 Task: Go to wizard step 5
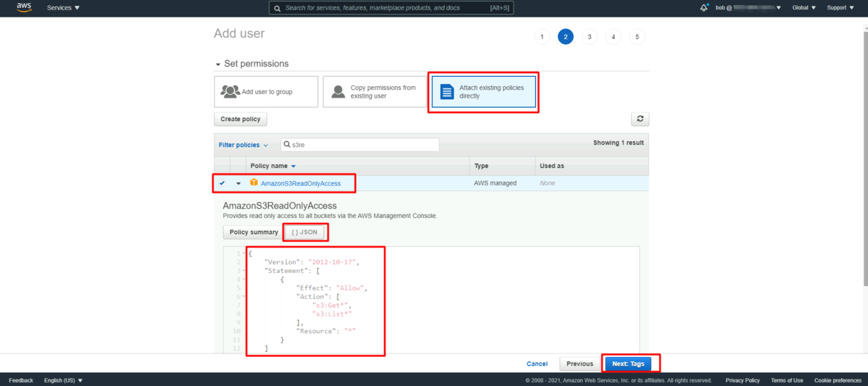[637, 36]
